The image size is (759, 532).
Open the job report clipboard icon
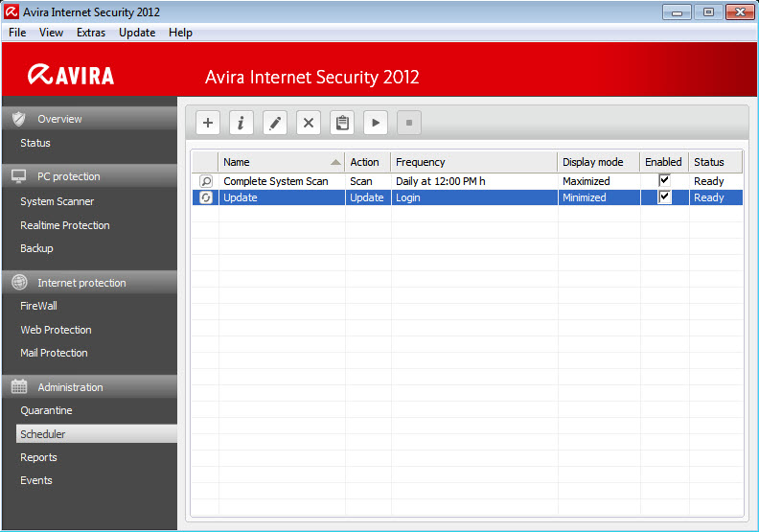tap(342, 123)
